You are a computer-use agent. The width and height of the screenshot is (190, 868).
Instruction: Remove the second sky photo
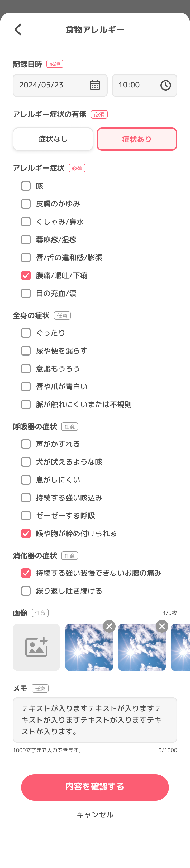point(162,626)
